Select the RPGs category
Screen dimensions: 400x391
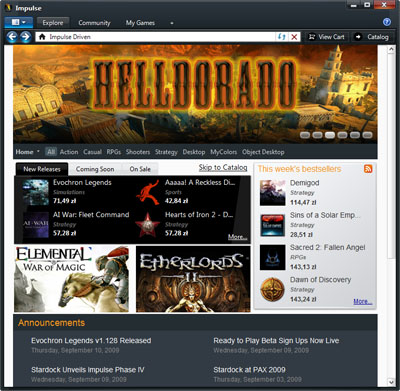pyautogui.click(x=114, y=152)
